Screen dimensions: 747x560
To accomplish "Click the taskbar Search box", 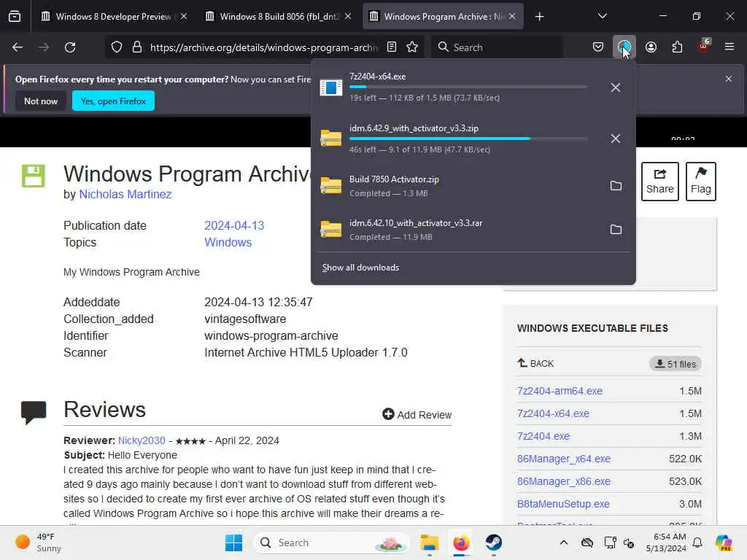I will [x=332, y=542].
